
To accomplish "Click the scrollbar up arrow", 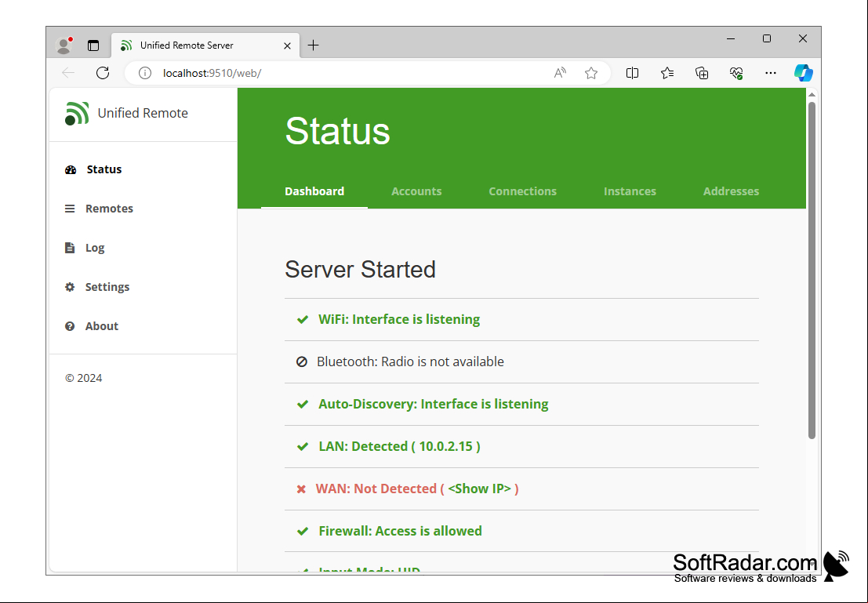I will (x=812, y=95).
